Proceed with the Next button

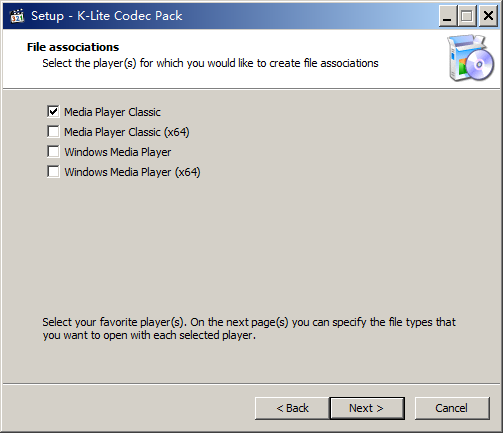point(367,408)
